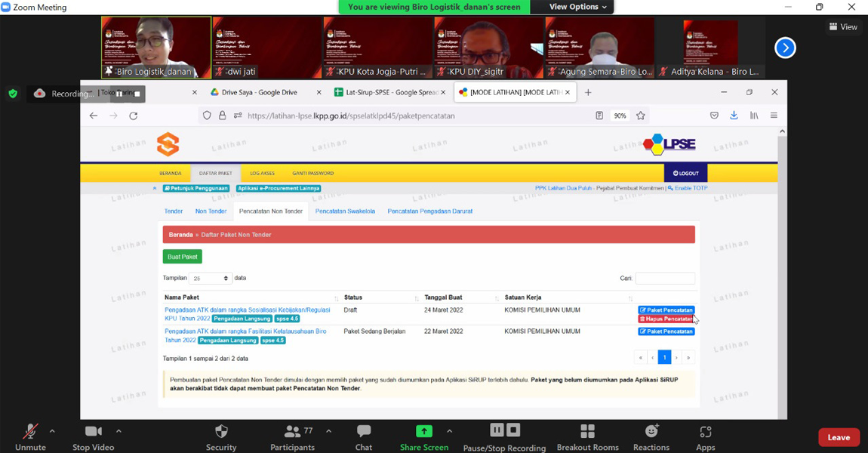Open Breakout Rooms

pos(587,432)
